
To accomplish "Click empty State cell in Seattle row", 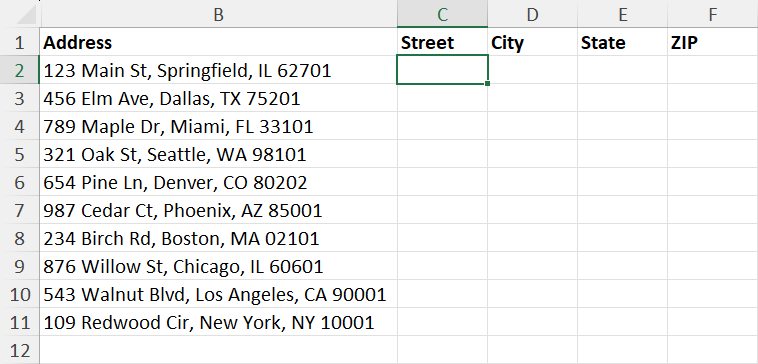I will (x=622, y=155).
